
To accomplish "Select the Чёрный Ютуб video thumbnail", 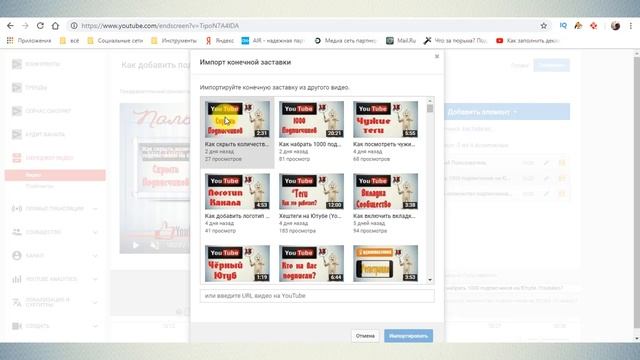I will coord(237,263).
